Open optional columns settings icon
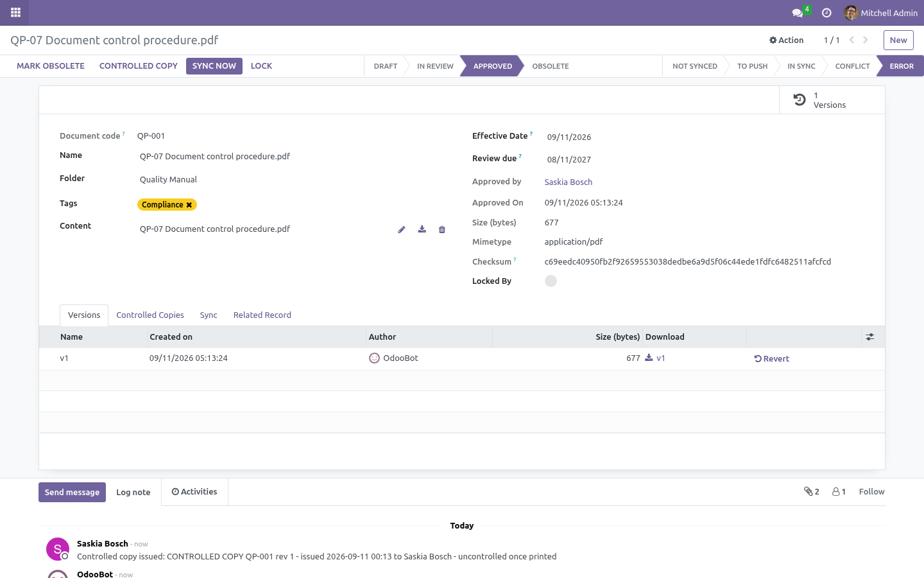Viewport: 924px width, 578px height. (870, 337)
